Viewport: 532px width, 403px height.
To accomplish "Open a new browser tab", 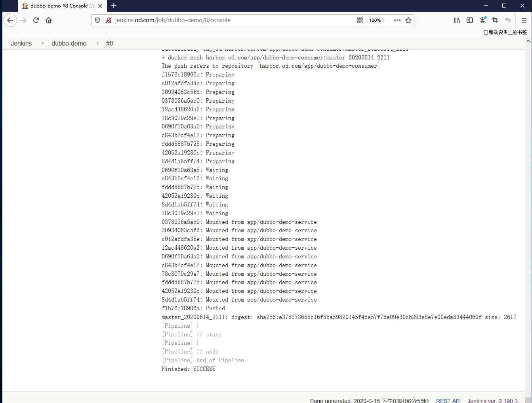I will coord(114,6).
